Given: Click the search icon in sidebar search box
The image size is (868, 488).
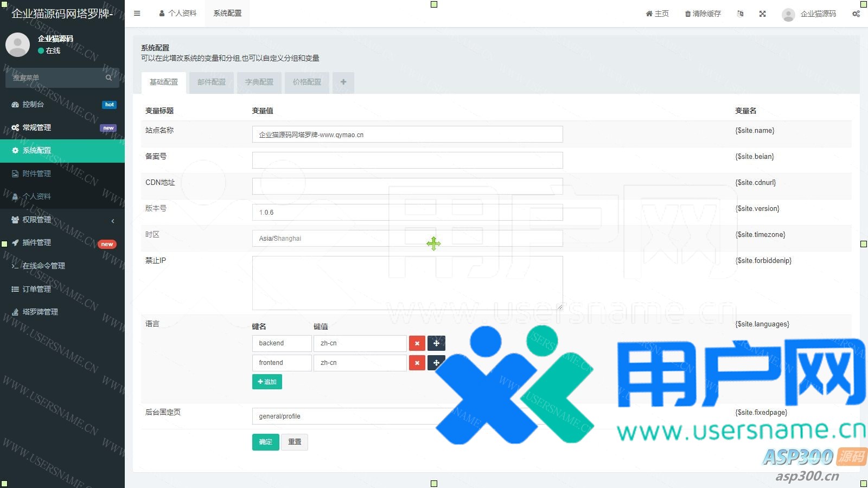Looking at the screenshot, I should coord(108,78).
